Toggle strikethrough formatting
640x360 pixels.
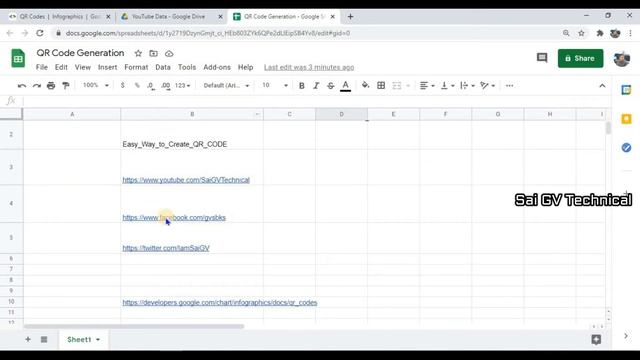[331, 86]
